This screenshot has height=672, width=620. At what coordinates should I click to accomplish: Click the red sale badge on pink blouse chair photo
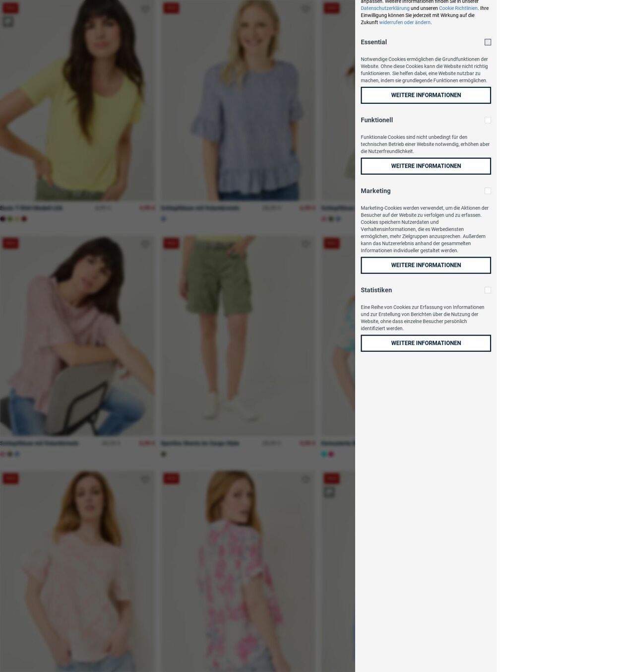pyautogui.click(x=10, y=243)
